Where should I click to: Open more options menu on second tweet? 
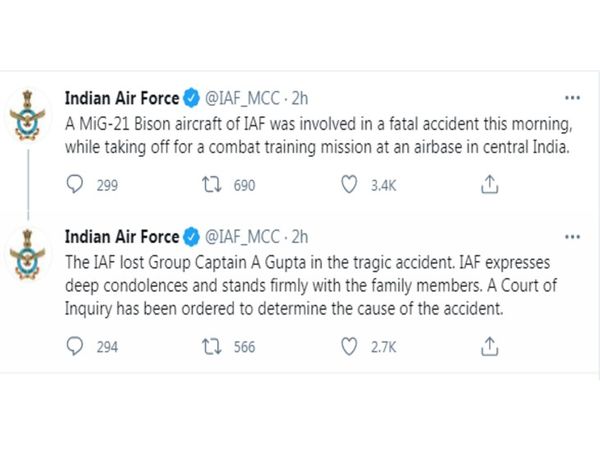(572, 237)
